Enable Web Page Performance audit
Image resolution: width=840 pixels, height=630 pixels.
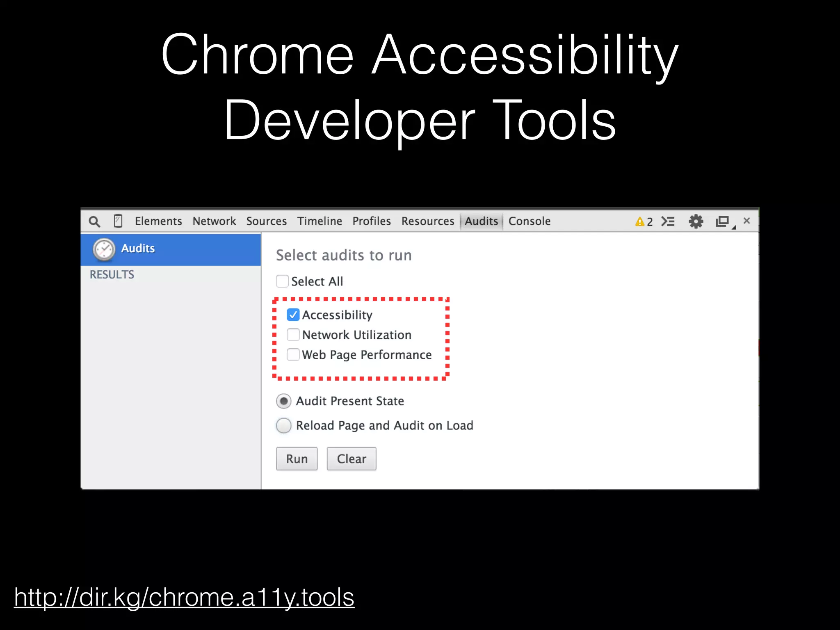[293, 354]
